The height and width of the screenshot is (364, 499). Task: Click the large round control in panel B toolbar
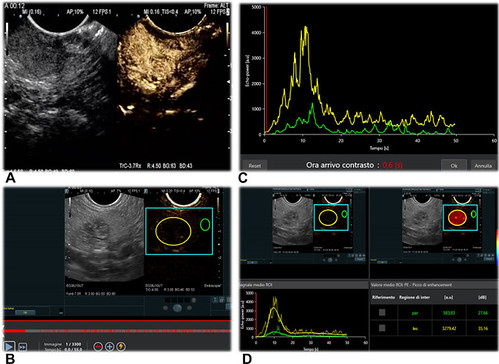pos(177,307)
